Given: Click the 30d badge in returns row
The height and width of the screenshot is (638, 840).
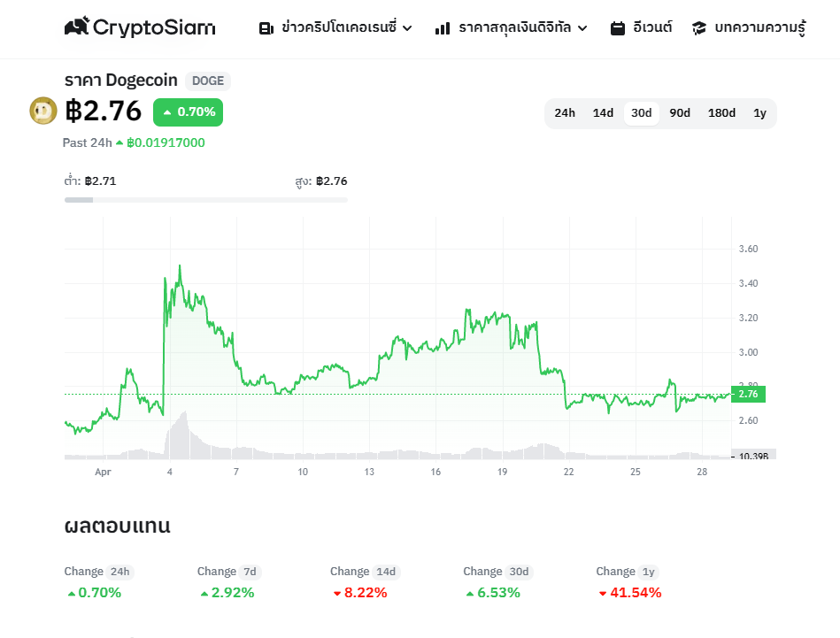Looking at the screenshot, I should click(519, 572).
